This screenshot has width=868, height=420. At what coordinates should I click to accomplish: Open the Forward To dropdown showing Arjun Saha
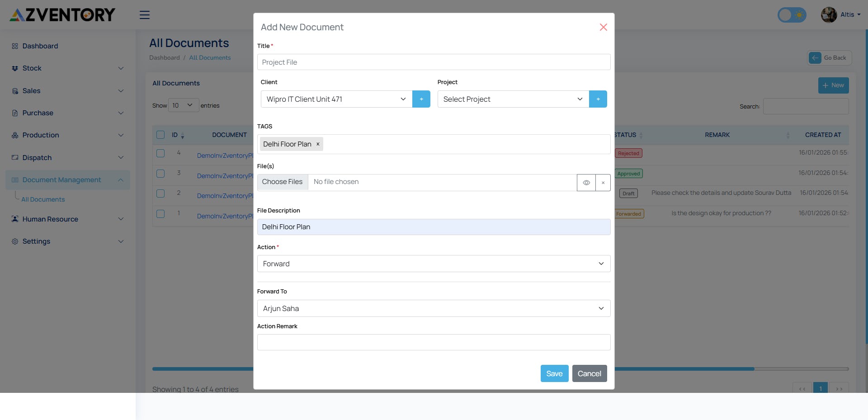[x=434, y=308]
